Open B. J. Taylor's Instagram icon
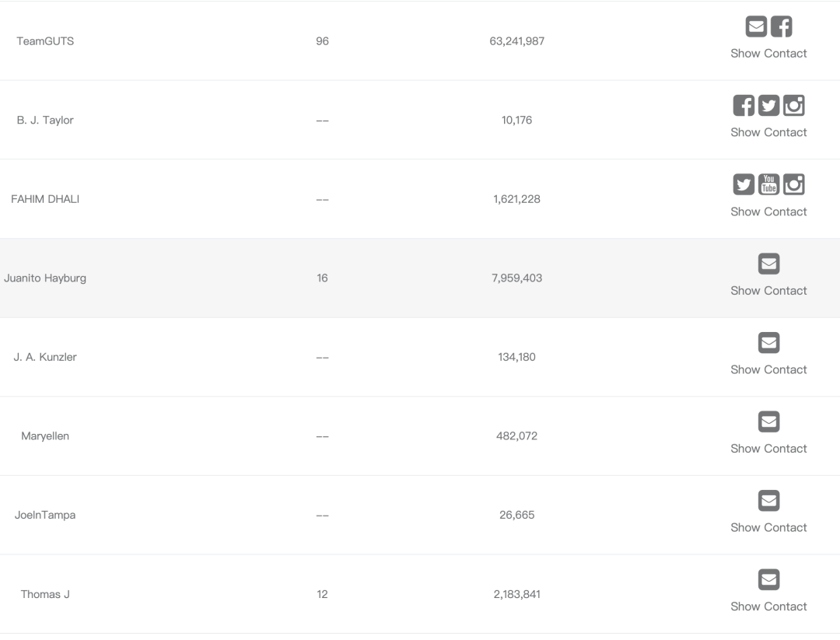This screenshot has height=640, width=840. point(793,106)
